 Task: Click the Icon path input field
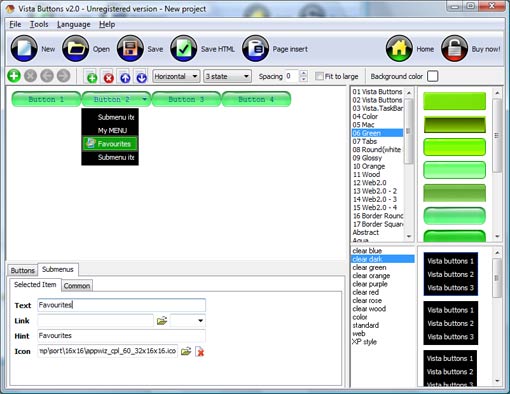click(107, 351)
